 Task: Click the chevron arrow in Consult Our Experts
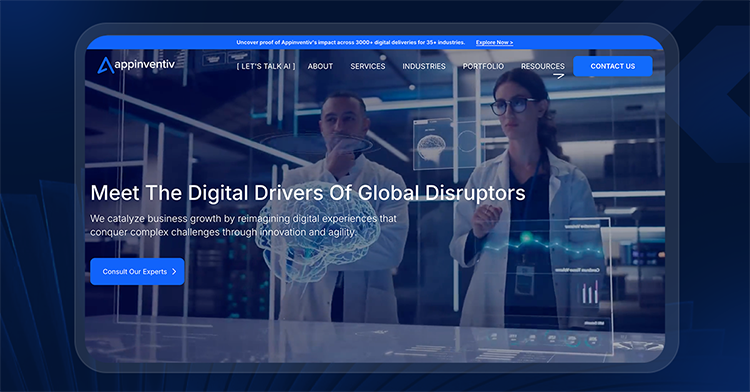pos(174,272)
